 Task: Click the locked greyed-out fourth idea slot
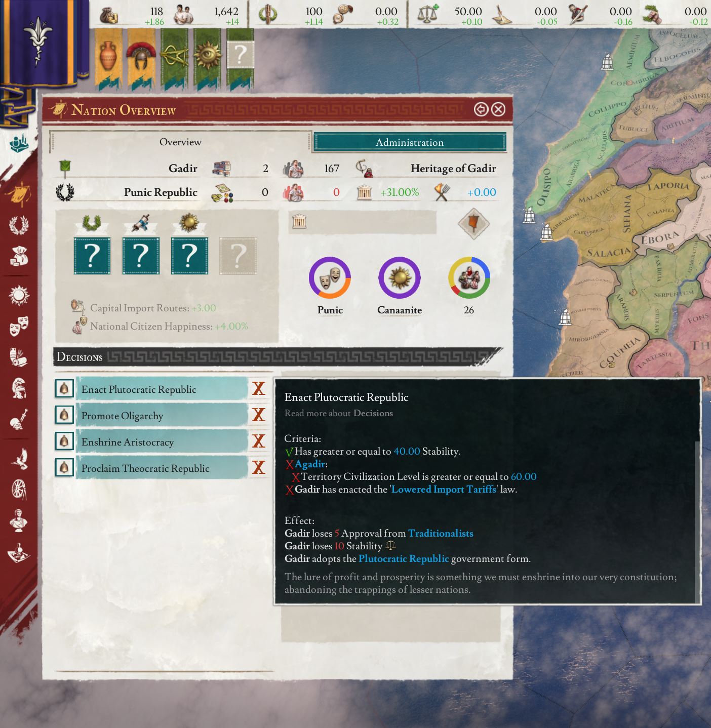tap(238, 256)
